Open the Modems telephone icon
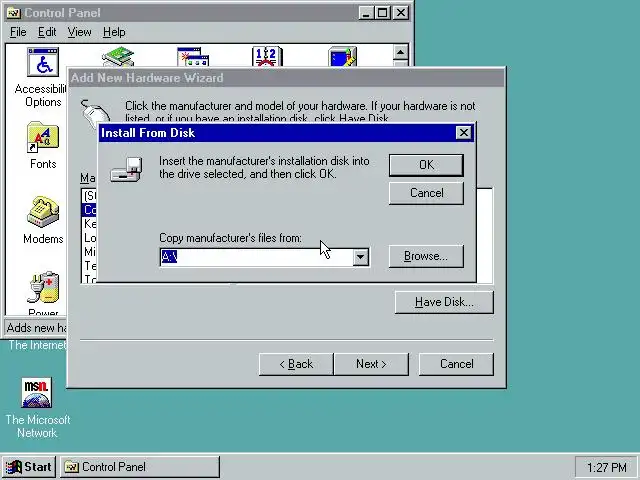Image resolution: width=640 pixels, height=480 pixels. click(43, 212)
